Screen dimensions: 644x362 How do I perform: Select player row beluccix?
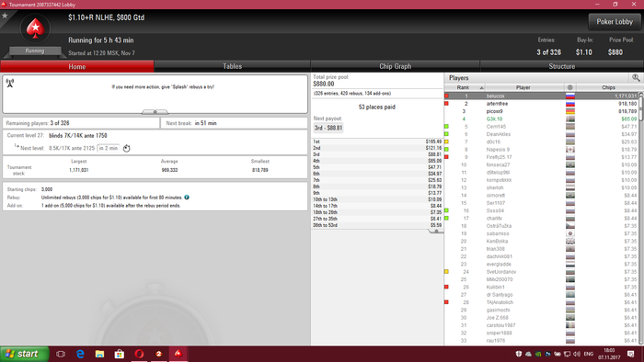[541, 96]
